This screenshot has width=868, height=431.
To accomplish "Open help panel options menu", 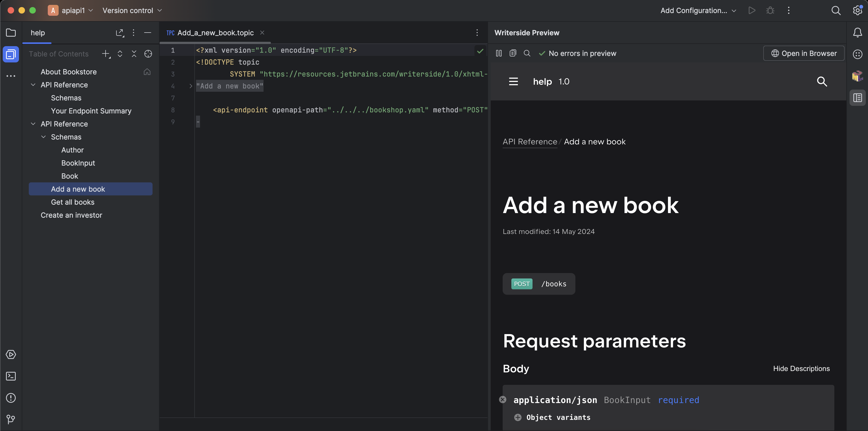I will pyautogui.click(x=134, y=33).
